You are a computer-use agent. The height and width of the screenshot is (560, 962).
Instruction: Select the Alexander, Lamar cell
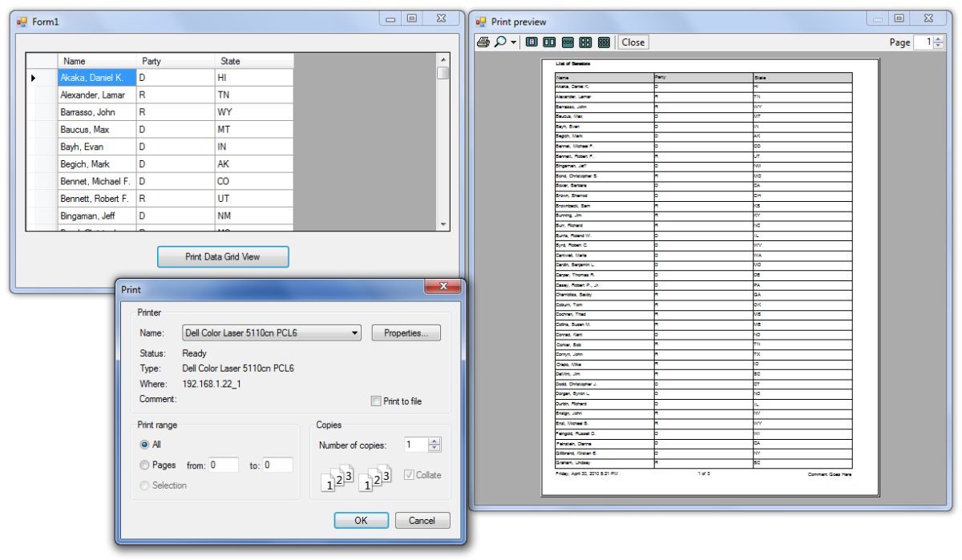click(96, 95)
